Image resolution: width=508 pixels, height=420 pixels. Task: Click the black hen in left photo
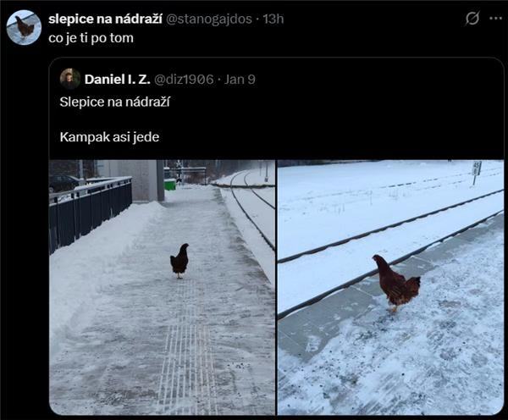(179, 261)
